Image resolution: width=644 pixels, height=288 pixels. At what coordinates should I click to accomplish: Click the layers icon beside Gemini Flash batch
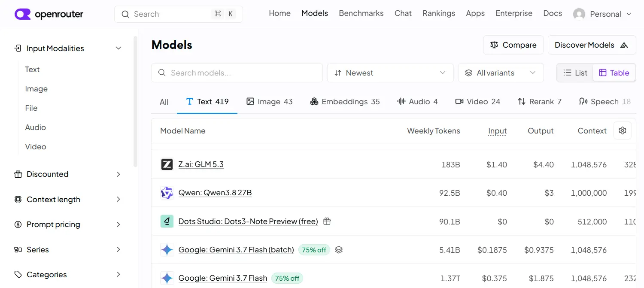pos(339,249)
